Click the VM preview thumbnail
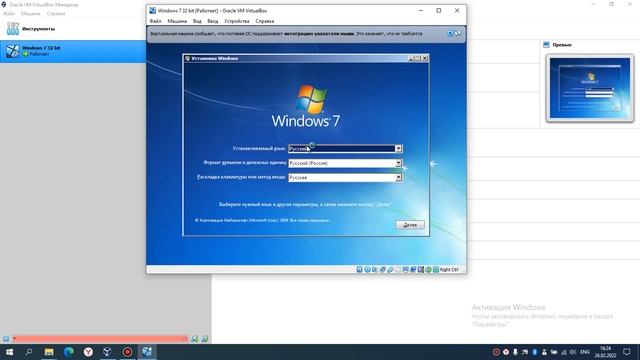This screenshot has width=640, height=360. (590, 88)
